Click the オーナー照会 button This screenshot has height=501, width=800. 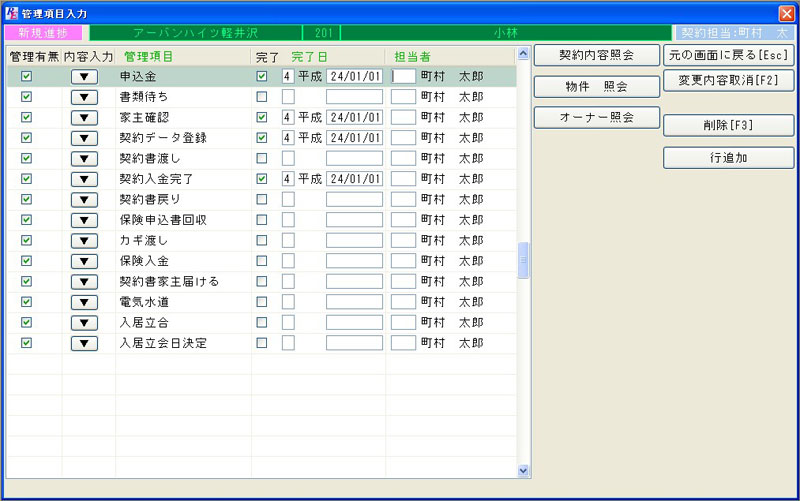click(596, 118)
